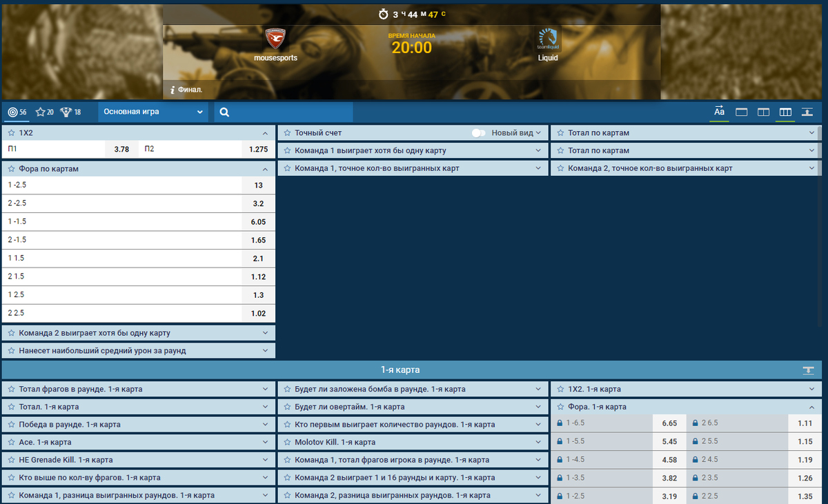The width and height of the screenshot is (828, 504).
Task: Click the Liquid team logo
Action: pyautogui.click(x=548, y=39)
